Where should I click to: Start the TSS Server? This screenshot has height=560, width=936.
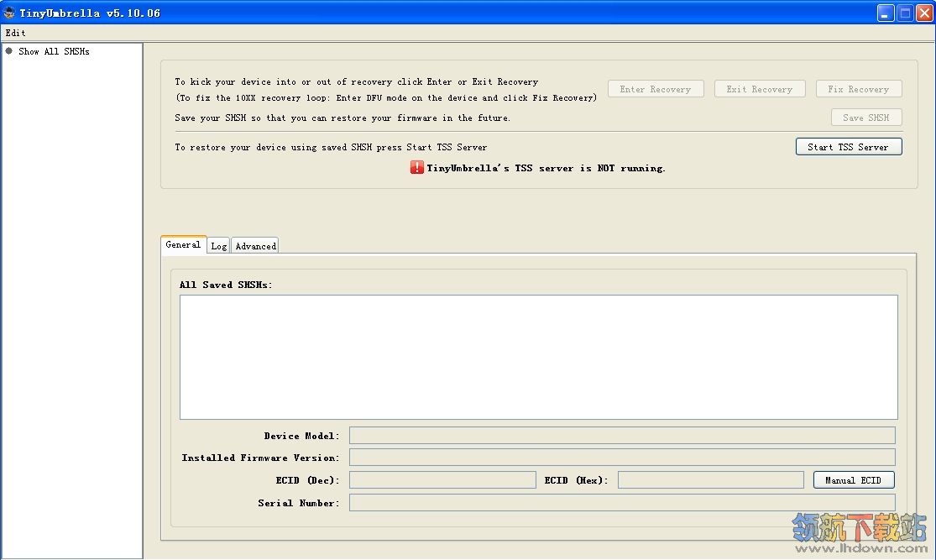(x=848, y=147)
